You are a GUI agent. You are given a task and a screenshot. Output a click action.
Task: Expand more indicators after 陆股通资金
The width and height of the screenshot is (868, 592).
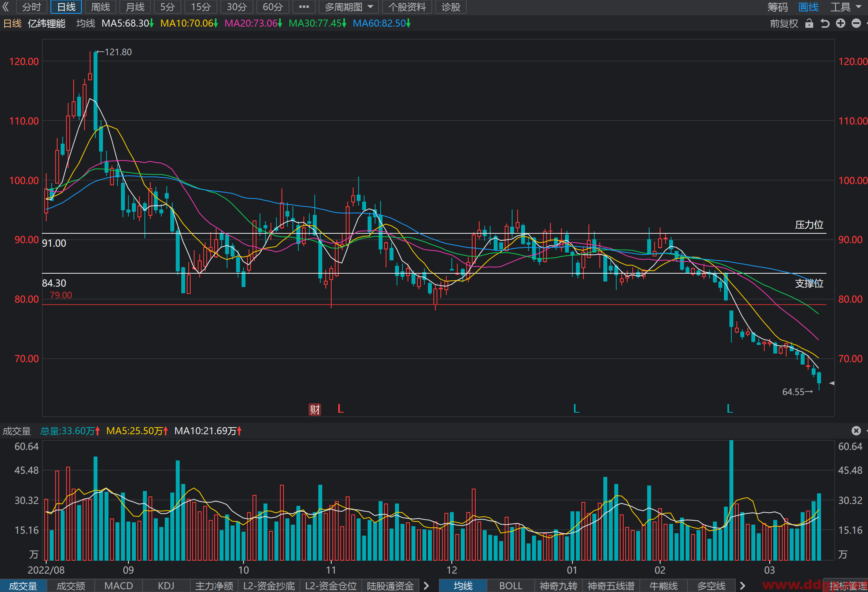click(x=426, y=586)
